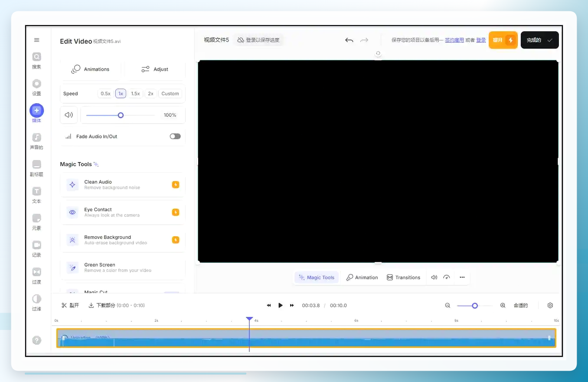Open the 元素 elements sidebar section

click(x=36, y=222)
